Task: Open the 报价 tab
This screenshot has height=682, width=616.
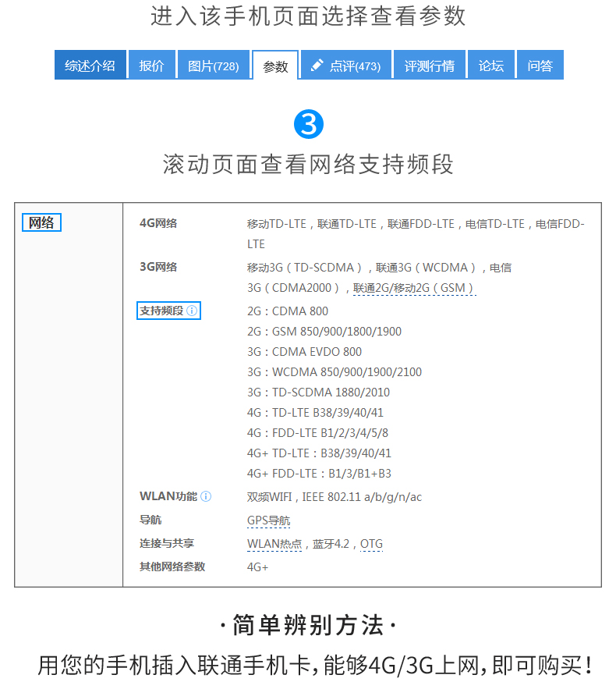Action: pos(151,66)
